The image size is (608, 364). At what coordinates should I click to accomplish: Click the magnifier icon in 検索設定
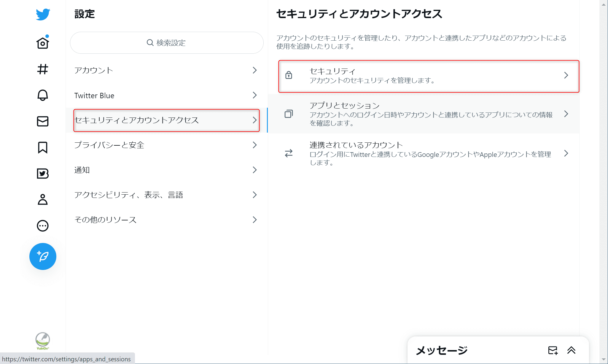pos(150,43)
